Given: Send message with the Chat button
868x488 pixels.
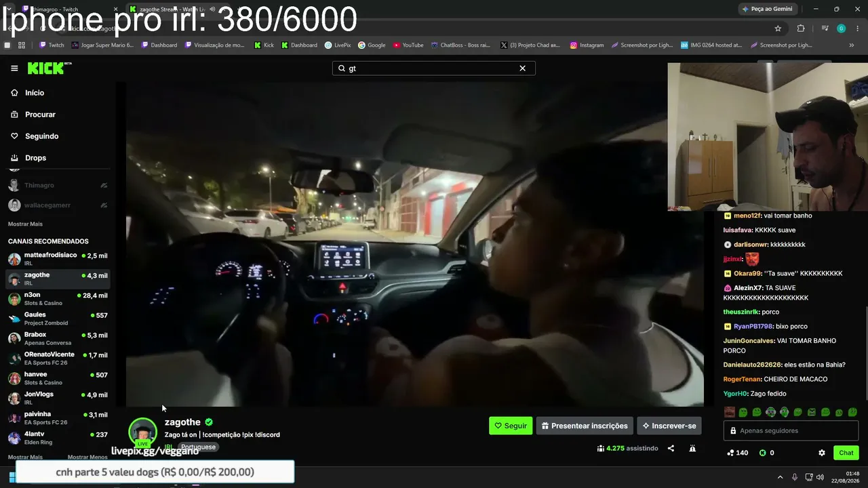Looking at the screenshot, I should pos(846,453).
